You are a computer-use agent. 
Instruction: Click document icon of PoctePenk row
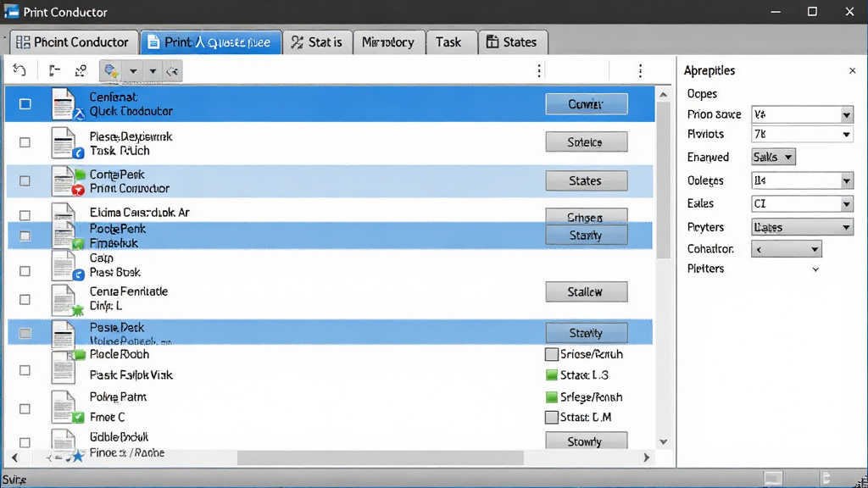click(x=66, y=236)
